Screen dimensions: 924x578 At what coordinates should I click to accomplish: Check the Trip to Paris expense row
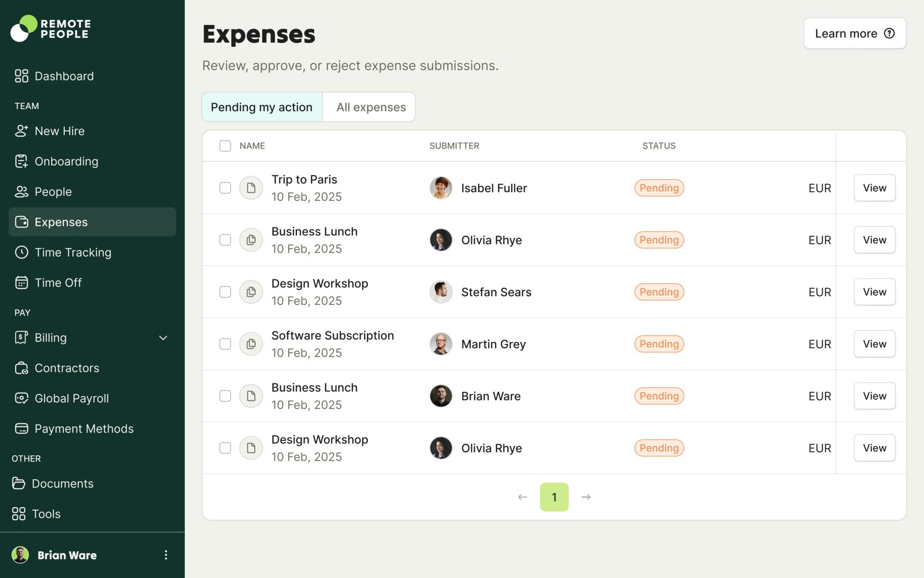[225, 188]
